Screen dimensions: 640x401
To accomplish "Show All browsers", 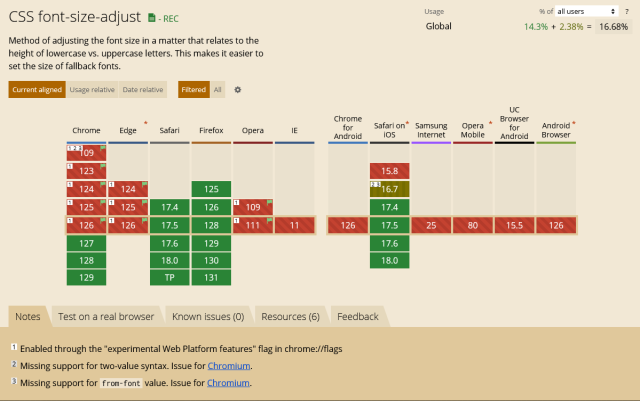I will pos(218,90).
